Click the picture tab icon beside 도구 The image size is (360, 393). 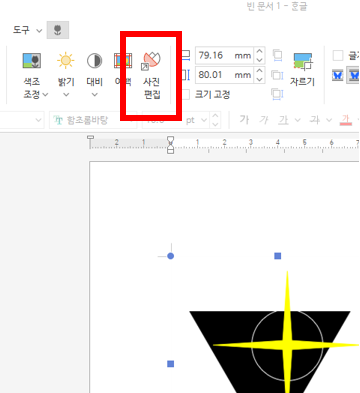coord(58,30)
